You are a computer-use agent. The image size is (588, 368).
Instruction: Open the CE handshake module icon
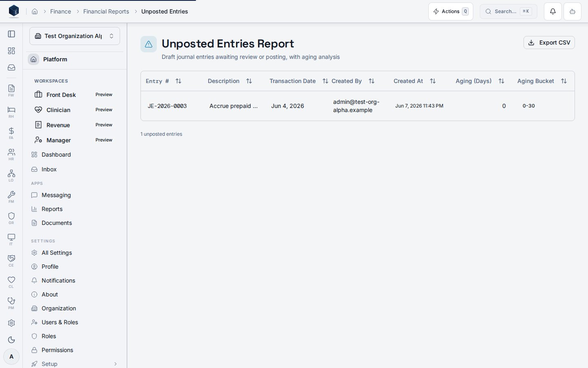pyautogui.click(x=11, y=260)
